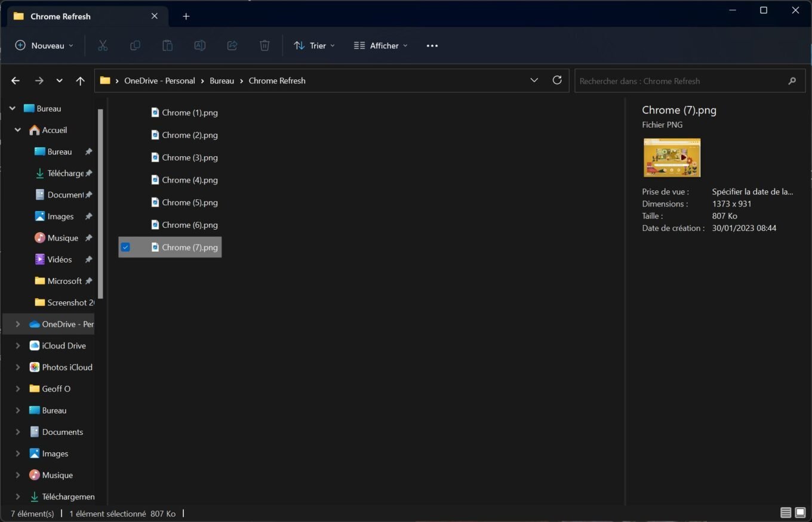Open the Nouveau dropdown menu

point(45,45)
